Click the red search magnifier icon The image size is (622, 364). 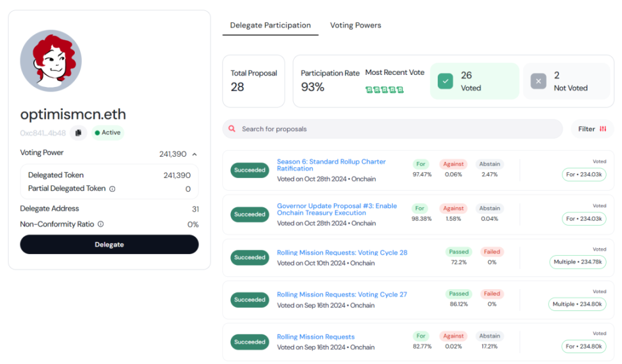pos(232,129)
